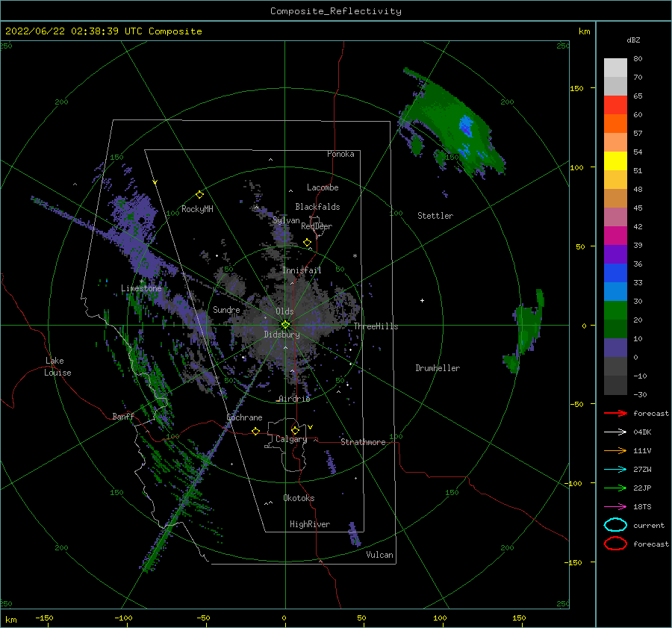The height and width of the screenshot is (628, 672).
Task: Click the Composite_Reflectivity title
Action: tap(336, 11)
